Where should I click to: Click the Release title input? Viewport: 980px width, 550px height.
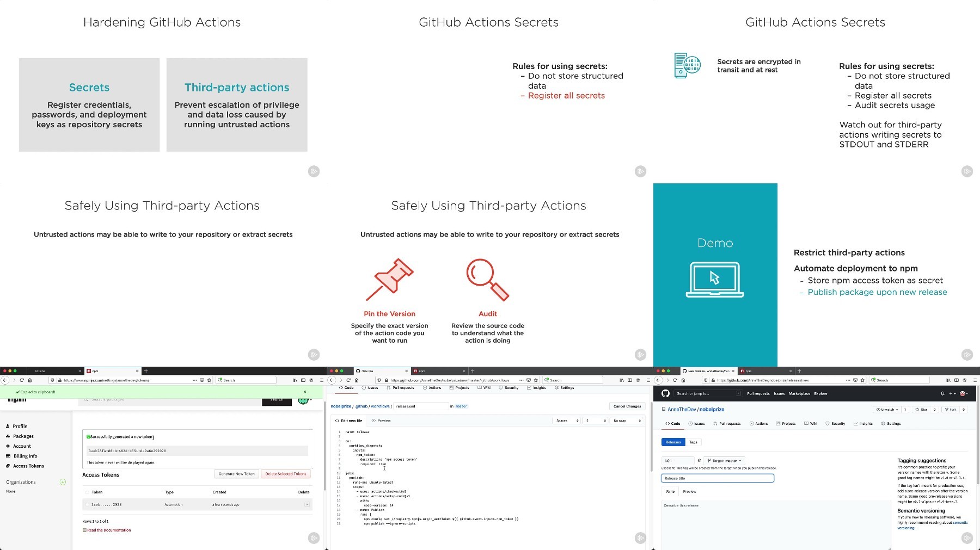(718, 478)
